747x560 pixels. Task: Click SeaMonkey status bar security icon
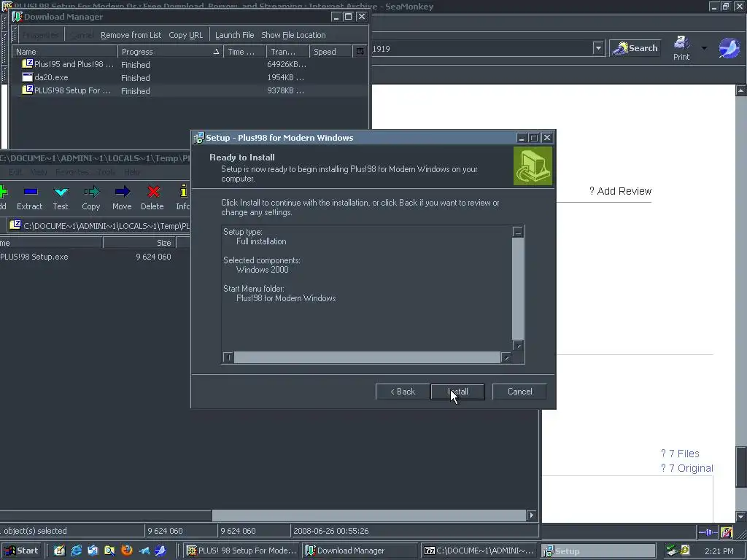point(727,532)
